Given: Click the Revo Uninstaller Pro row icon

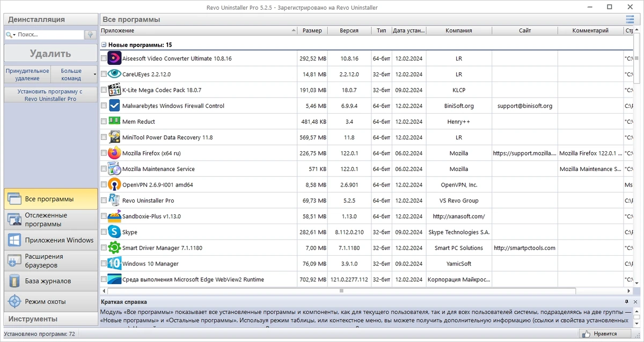Looking at the screenshot, I should (x=115, y=200).
